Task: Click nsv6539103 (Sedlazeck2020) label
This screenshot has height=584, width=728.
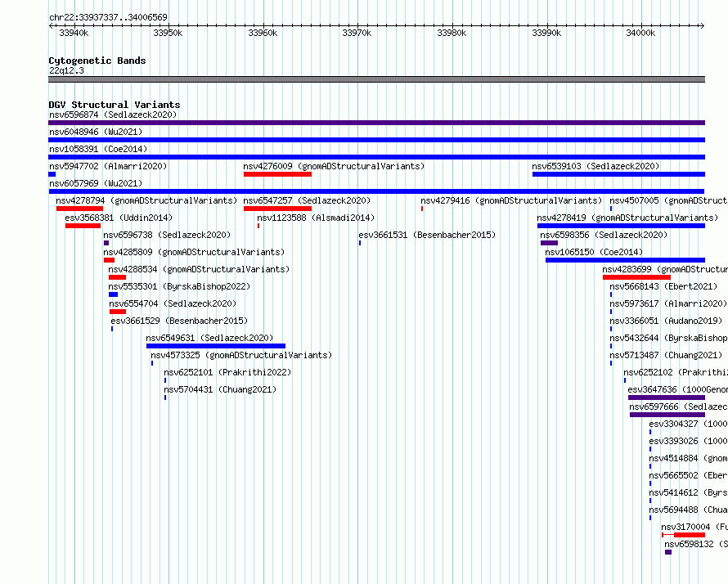Action: point(595,166)
